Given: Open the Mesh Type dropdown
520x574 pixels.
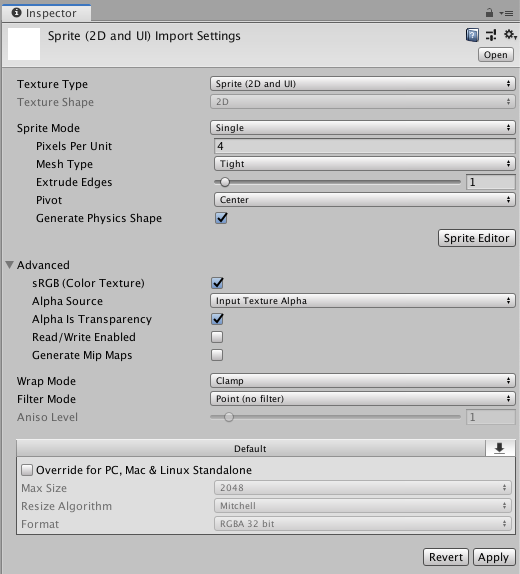Looking at the screenshot, I should pos(365,164).
